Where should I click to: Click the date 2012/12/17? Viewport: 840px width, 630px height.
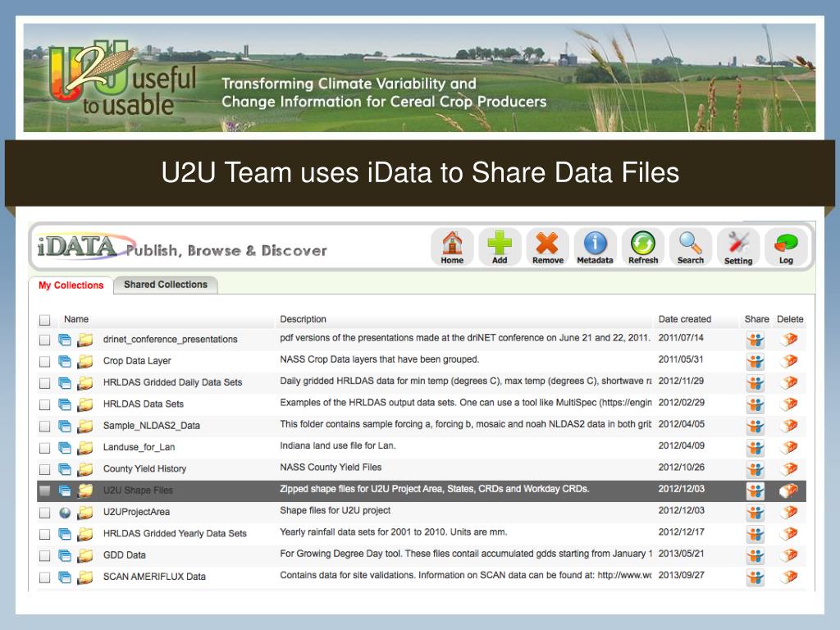tap(682, 532)
